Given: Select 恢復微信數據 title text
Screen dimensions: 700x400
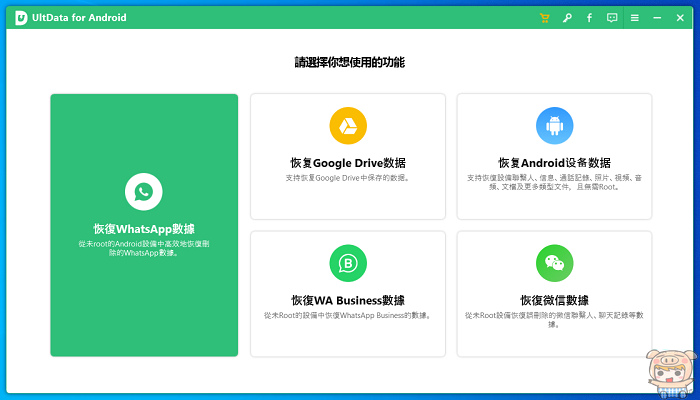Looking at the screenshot, I should (x=554, y=299).
